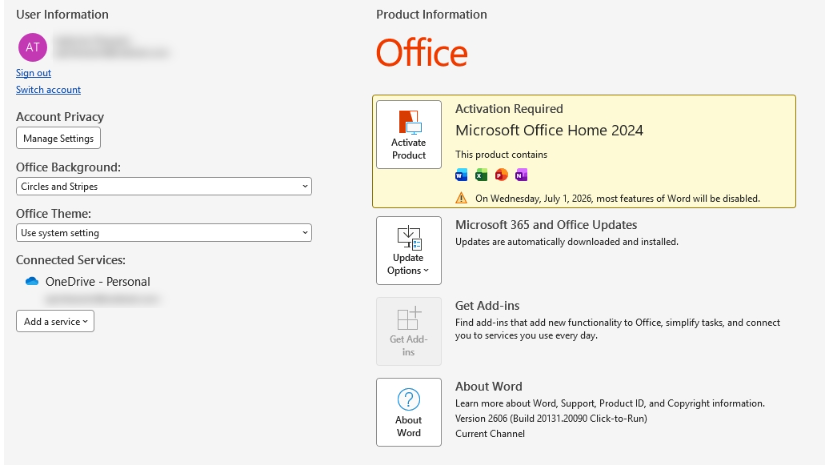Click the Account Privacy heading
Screen dimensions: 829x473
tap(60, 117)
